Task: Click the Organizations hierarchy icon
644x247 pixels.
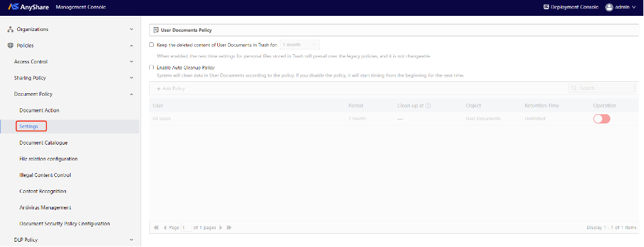Action: point(11,30)
